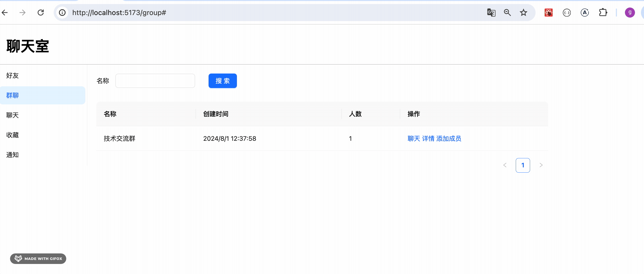Select page 1 in pagination
Viewport: 644px width, 274px height.
click(x=523, y=165)
